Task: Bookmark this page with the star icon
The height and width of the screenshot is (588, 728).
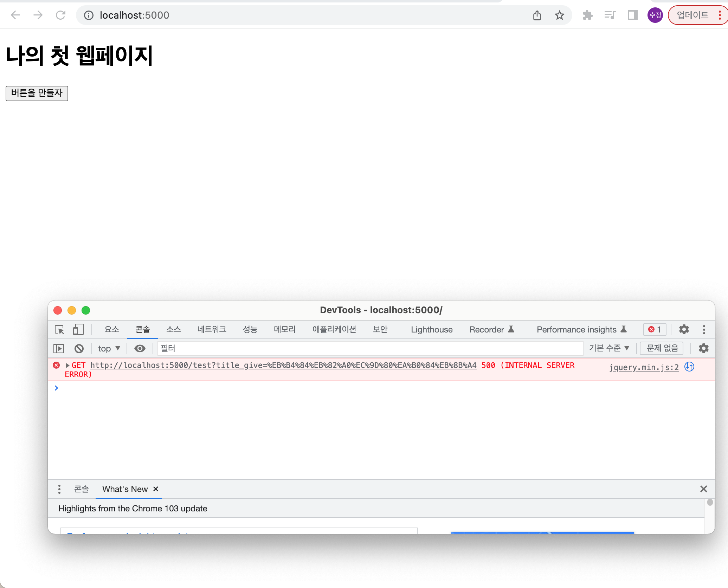Action: tap(559, 15)
